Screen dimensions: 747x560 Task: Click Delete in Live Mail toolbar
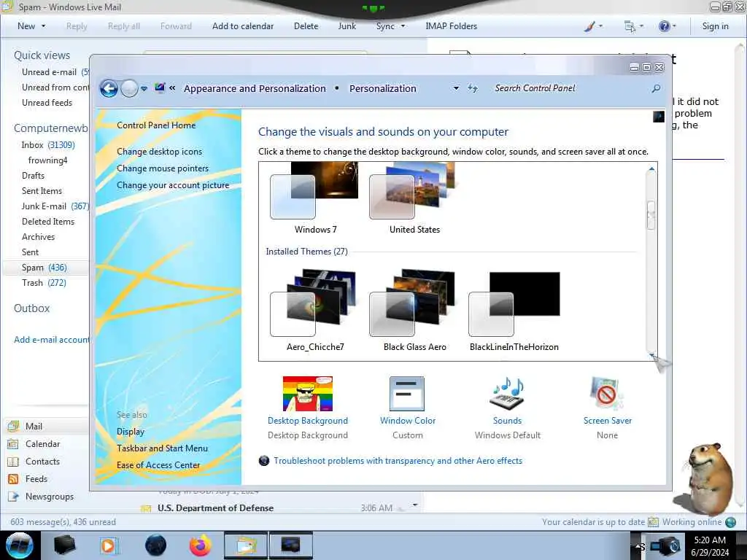coord(306,26)
